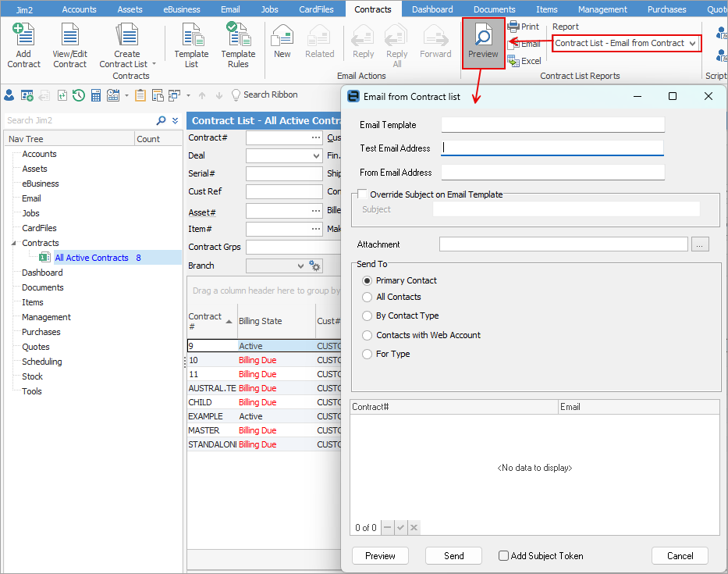728x574 pixels.
Task: Click the green history clock toolbar icon
Action: (79, 95)
